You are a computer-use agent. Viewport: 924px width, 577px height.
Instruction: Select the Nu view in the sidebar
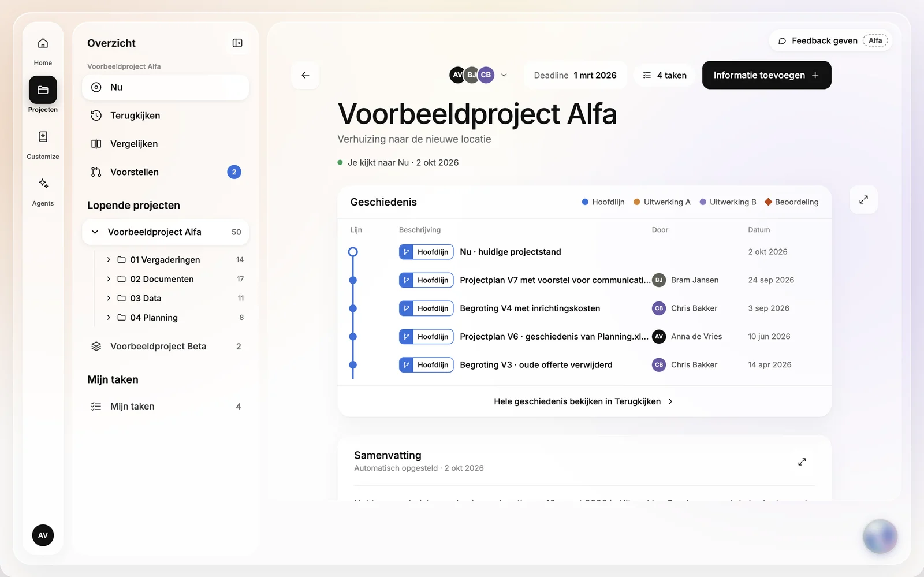(x=166, y=87)
